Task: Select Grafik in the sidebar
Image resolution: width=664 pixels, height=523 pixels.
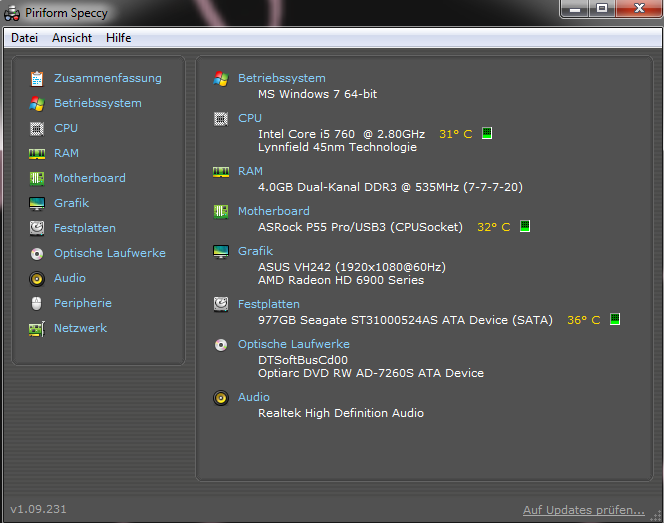Action: (x=71, y=203)
